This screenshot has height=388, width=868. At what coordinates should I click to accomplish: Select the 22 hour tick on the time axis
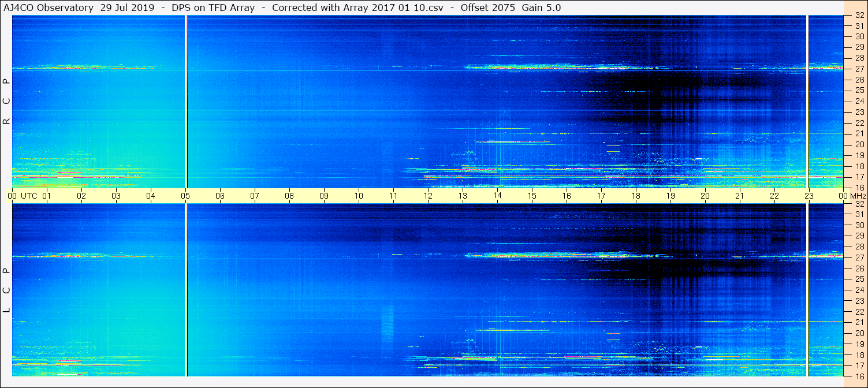(x=774, y=196)
